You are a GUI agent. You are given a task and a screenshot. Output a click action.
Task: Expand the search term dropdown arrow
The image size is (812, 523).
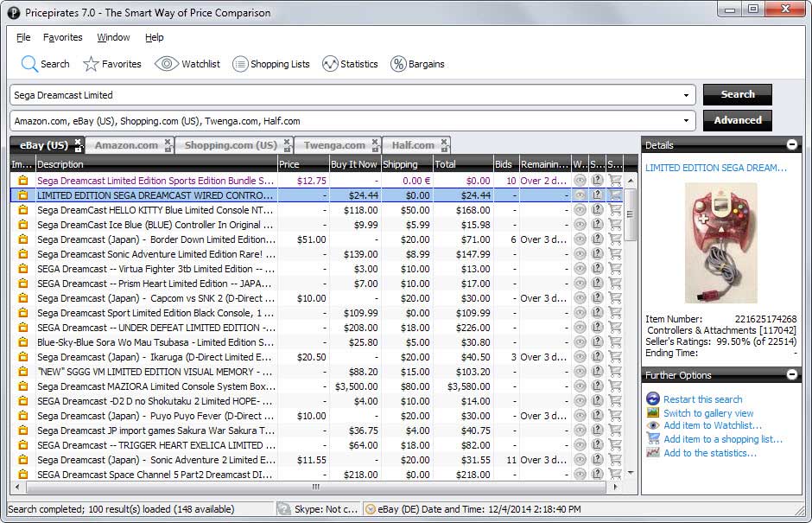686,95
